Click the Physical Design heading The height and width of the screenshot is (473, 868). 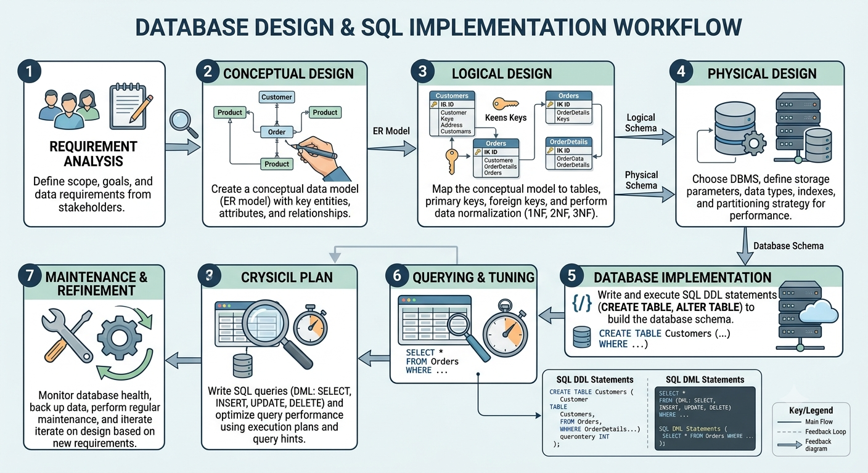coord(762,74)
